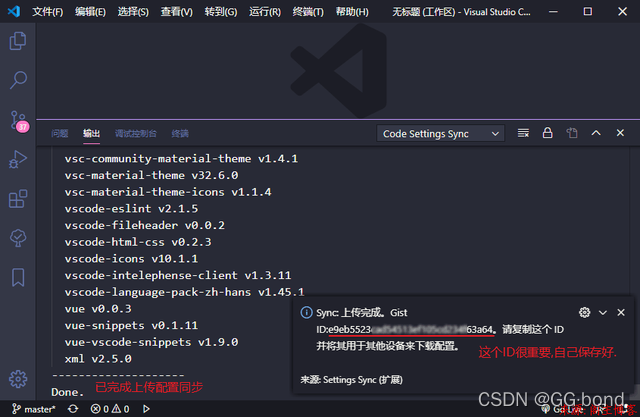Click the warnings count in status bar
The width and height of the screenshot is (640, 417).
pyautogui.click(x=121, y=409)
